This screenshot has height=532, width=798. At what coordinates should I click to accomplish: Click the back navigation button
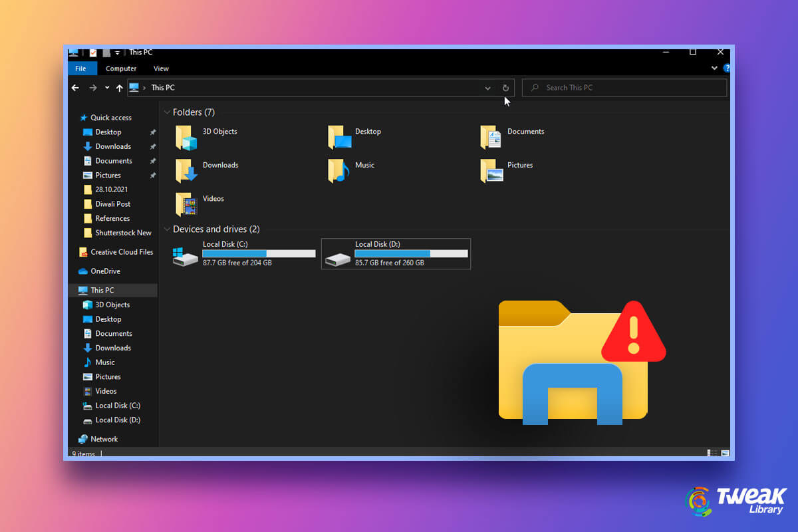pos(75,87)
